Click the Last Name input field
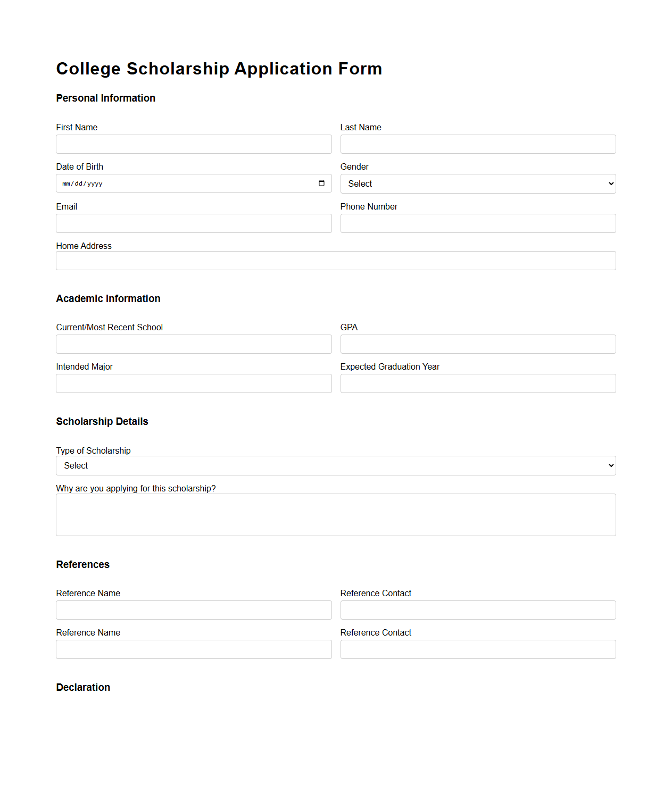This screenshot has width=672, height=785. coord(477,144)
